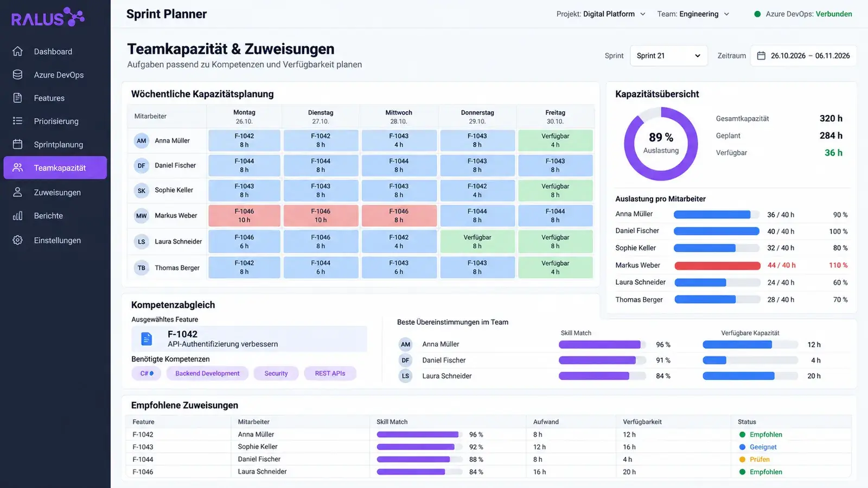The width and height of the screenshot is (868, 488).
Task: Click the 89 % Auslastung donut chart
Action: (661, 144)
